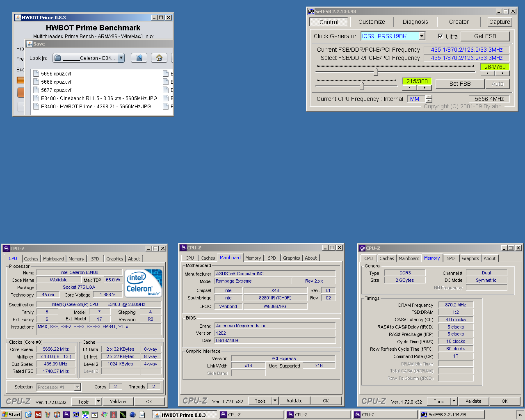This screenshot has height=420, width=525.
Task: Increase the MMT spinner value
Action: tap(429, 97)
